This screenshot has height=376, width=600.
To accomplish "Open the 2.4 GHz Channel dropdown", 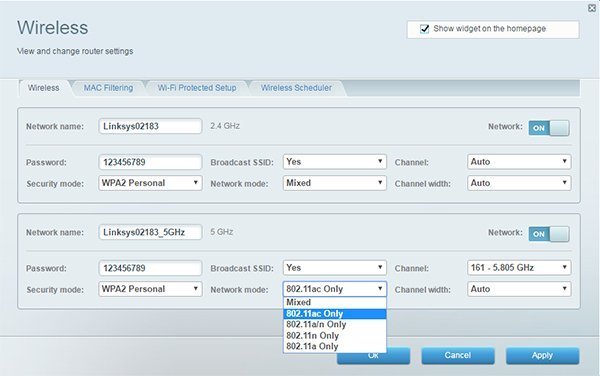I will click(x=519, y=162).
